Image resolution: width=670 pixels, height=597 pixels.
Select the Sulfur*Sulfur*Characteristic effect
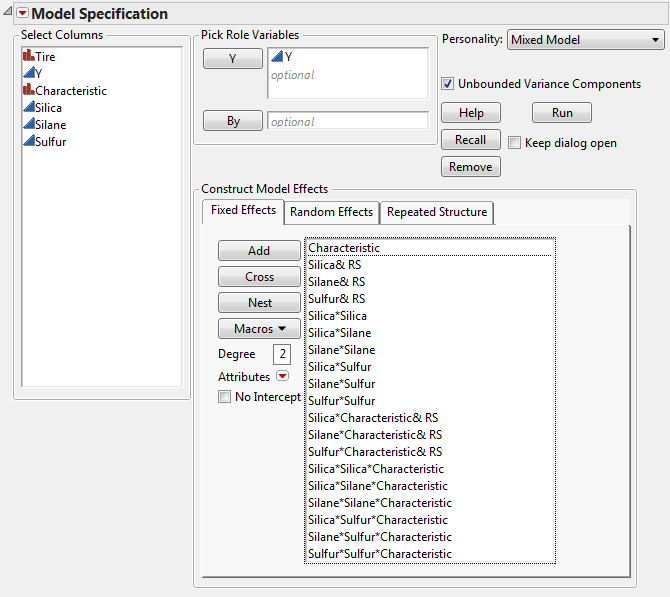click(x=430, y=554)
